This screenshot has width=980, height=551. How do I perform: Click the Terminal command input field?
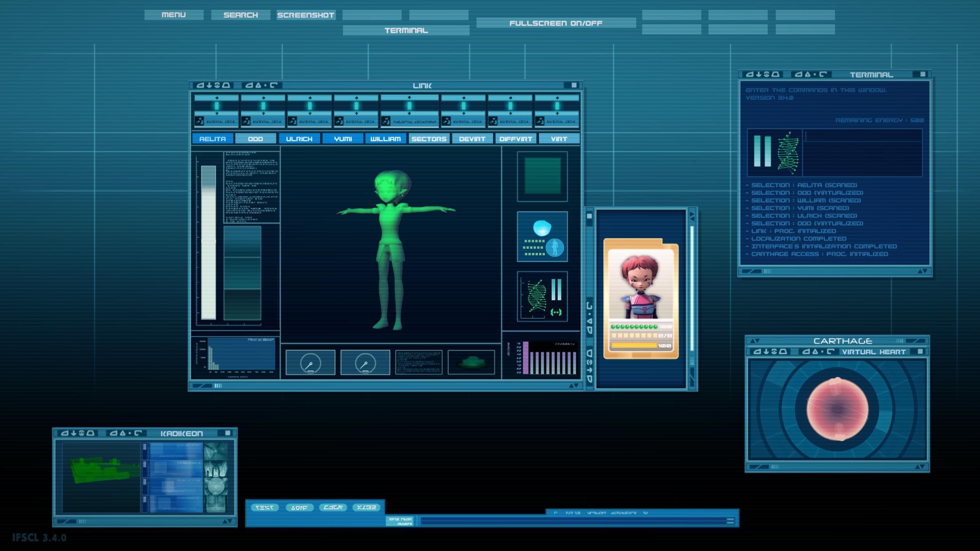point(863,136)
